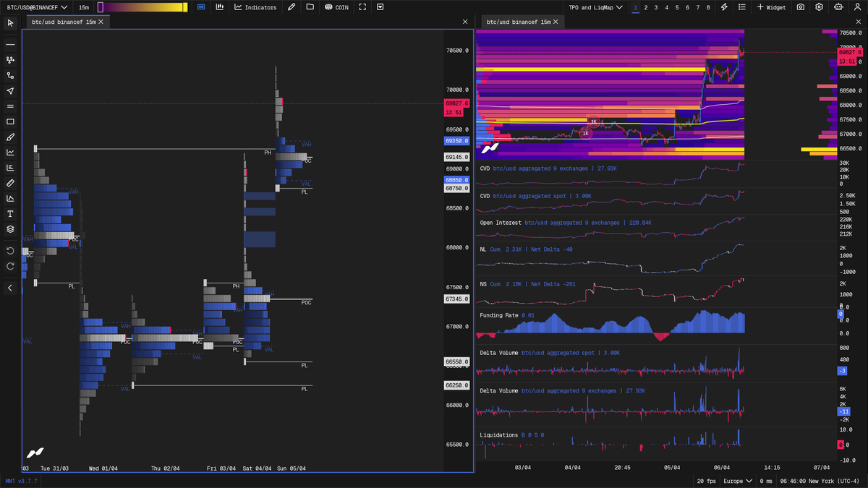Switch to workspace 6
Viewport: 868px width, 488px height.
click(688, 7)
